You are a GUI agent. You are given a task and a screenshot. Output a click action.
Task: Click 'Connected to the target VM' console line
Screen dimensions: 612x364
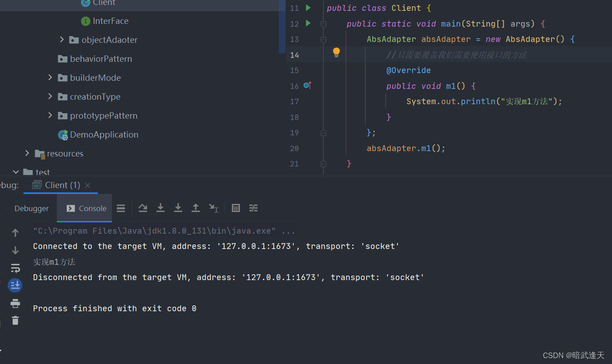216,246
